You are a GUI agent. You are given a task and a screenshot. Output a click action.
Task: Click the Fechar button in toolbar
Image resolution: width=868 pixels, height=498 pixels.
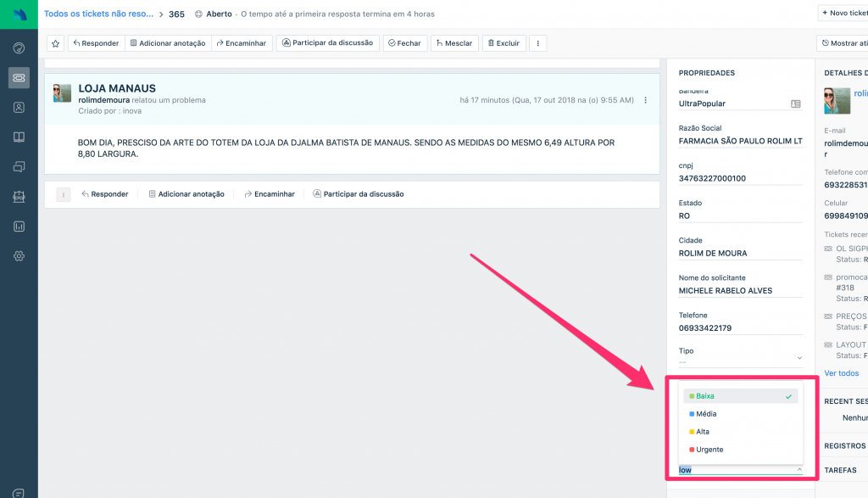(x=404, y=43)
